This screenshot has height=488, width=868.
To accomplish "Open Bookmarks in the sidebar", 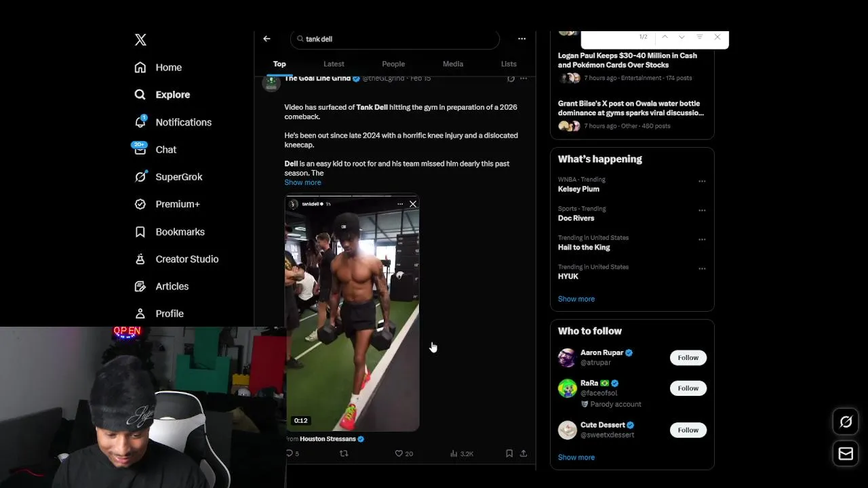I will [x=170, y=232].
